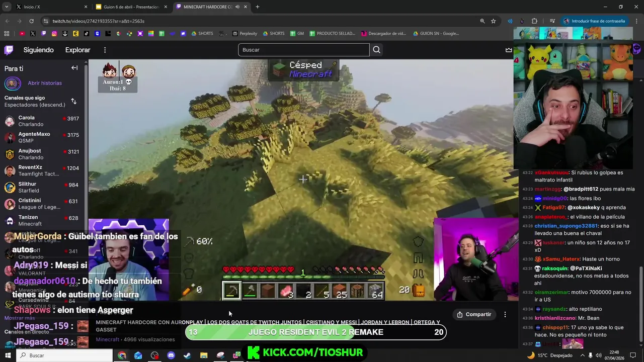Click the Windows taskbar Buscar search box
Image resolution: width=644 pixels, height=362 pixels.
(64, 355)
